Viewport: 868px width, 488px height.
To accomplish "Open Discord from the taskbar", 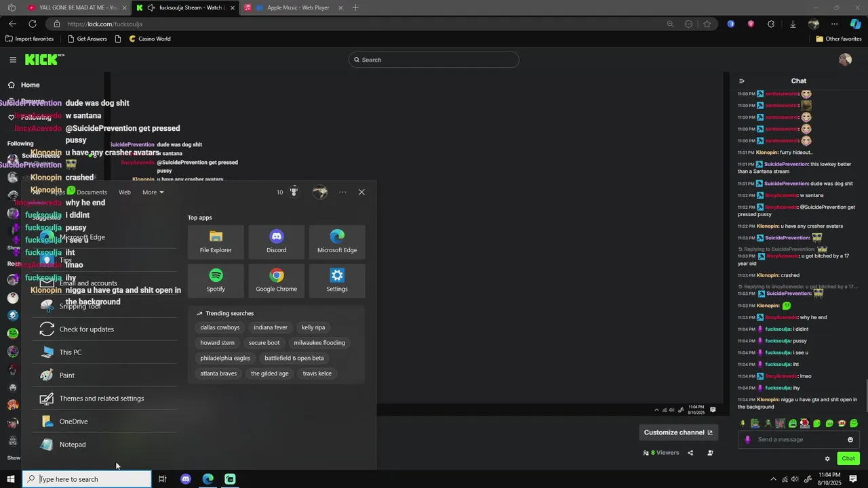I will pyautogui.click(x=186, y=479).
